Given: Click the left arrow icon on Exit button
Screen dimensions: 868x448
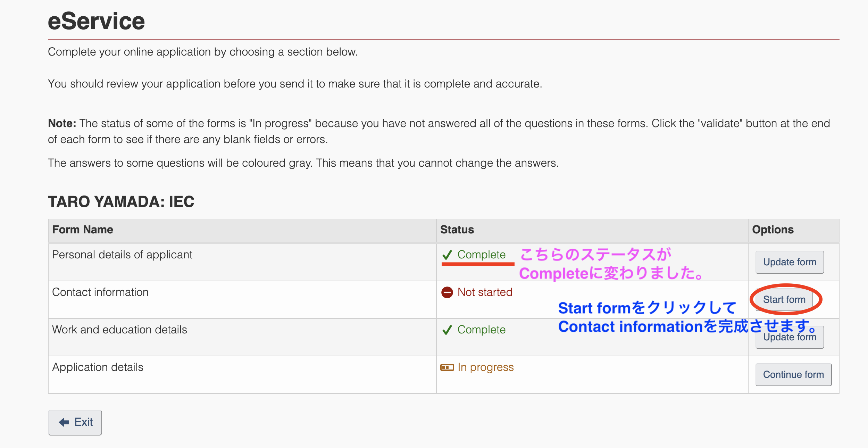Looking at the screenshot, I should tap(64, 422).
